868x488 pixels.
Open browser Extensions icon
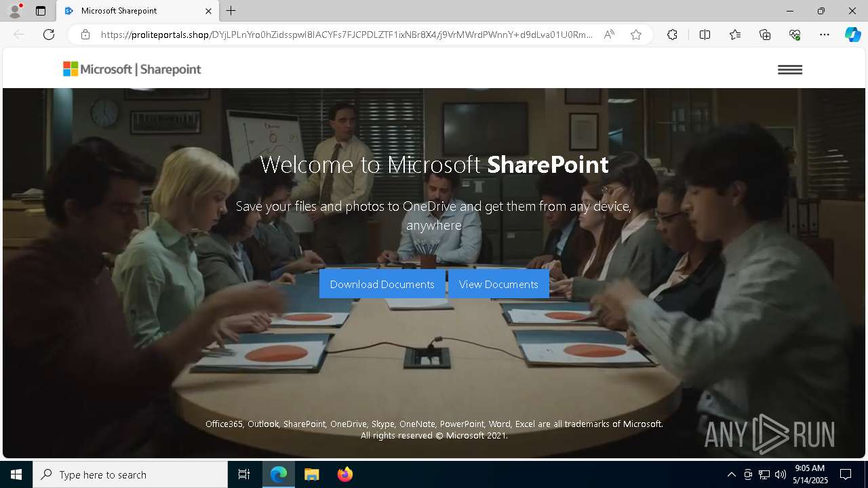pos(672,35)
